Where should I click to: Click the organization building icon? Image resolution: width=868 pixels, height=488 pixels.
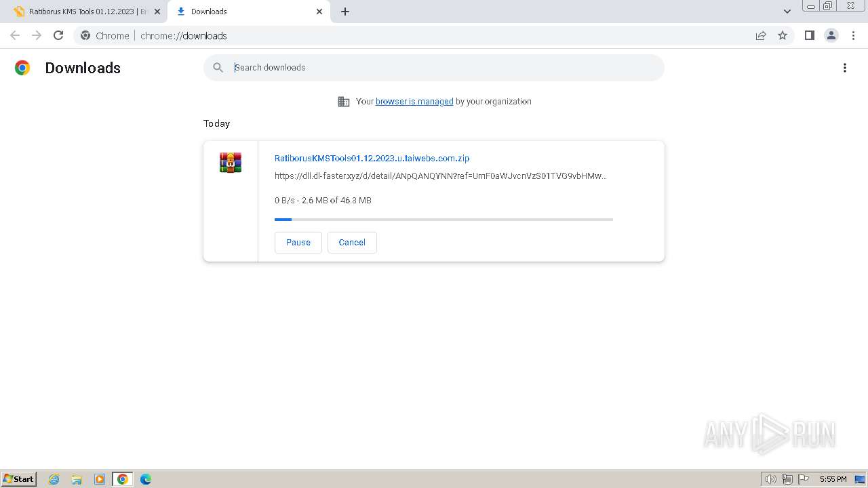click(344, 102)
